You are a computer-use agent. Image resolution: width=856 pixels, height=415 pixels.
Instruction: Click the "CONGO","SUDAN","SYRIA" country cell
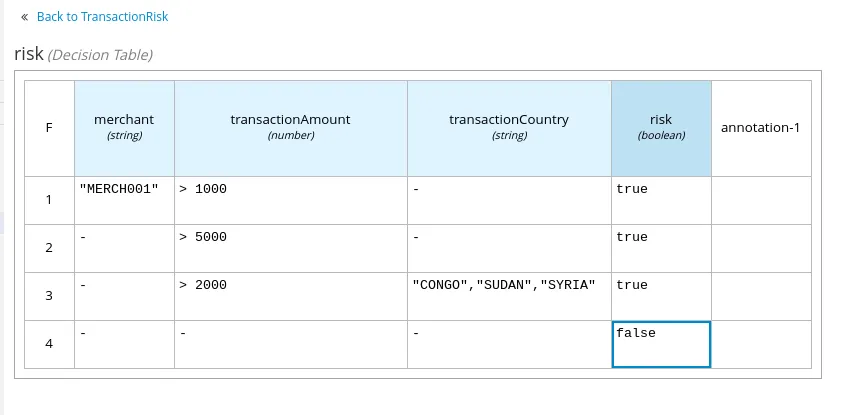[x=509, y=297]
